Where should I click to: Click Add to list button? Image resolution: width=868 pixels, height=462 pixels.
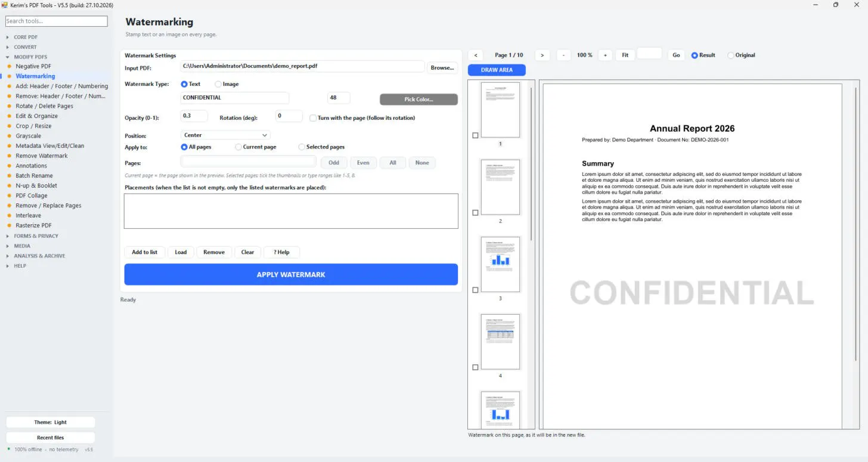click(145, 252)
